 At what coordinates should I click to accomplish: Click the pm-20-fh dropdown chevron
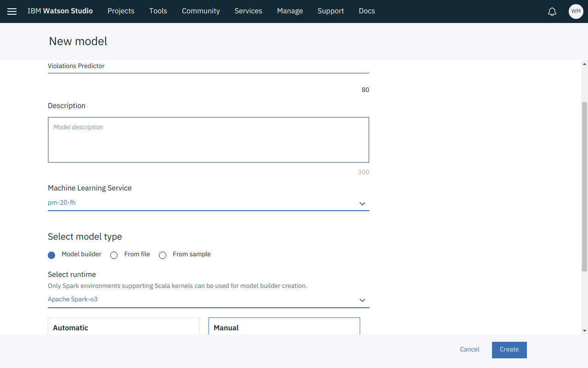362,204
